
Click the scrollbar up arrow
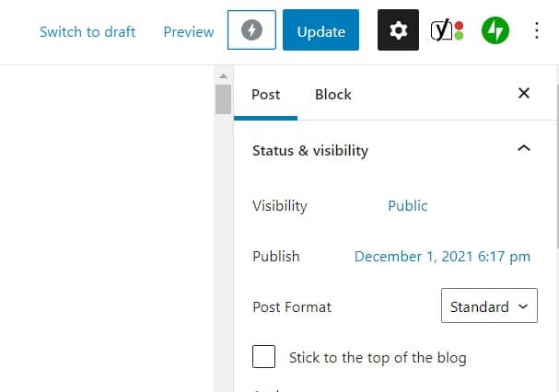[x=223, y=75]
